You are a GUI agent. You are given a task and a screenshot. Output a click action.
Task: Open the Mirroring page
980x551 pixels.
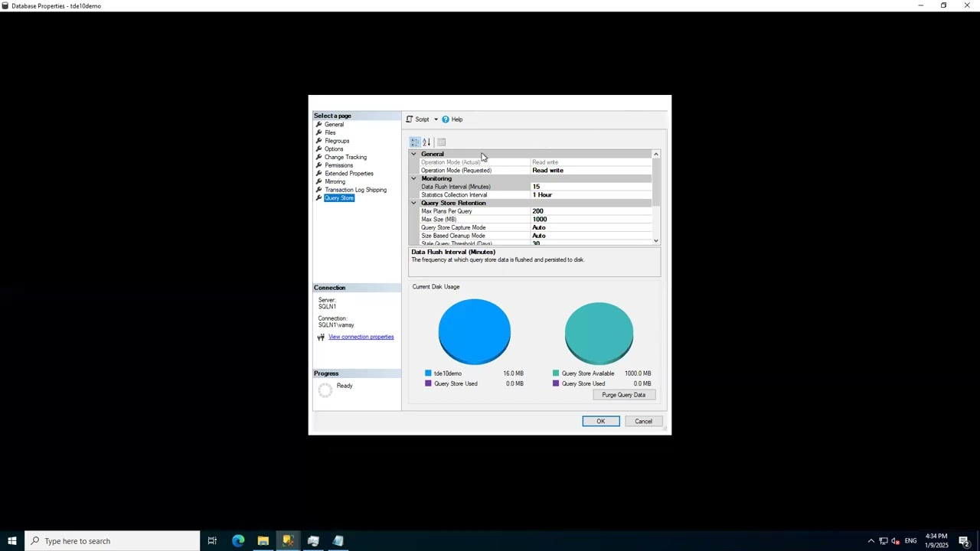click(335, 181)
